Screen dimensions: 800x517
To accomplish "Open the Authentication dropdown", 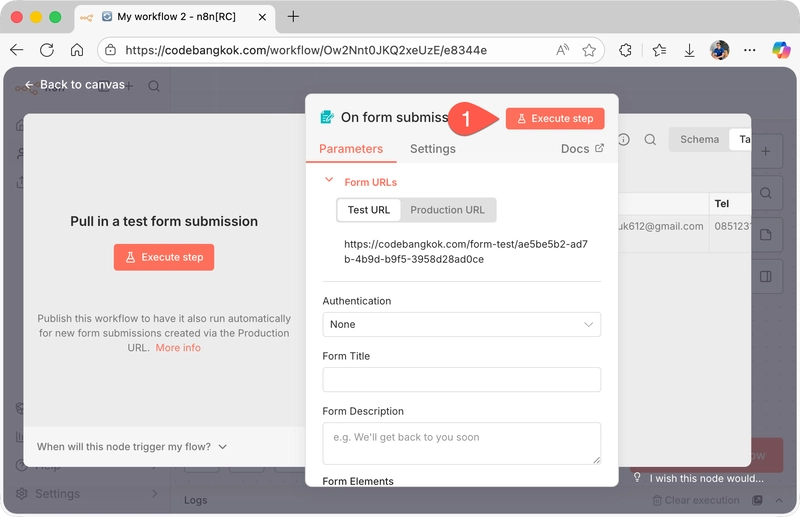I will point(461,324).
